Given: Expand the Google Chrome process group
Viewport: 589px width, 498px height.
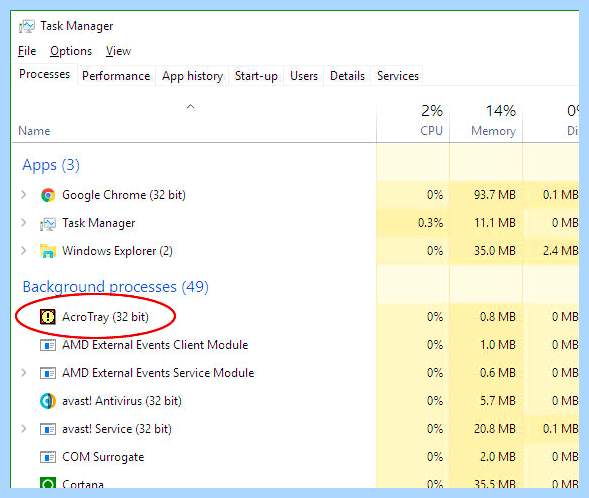Looking at the screenshot, I should (x=24, y=195).
